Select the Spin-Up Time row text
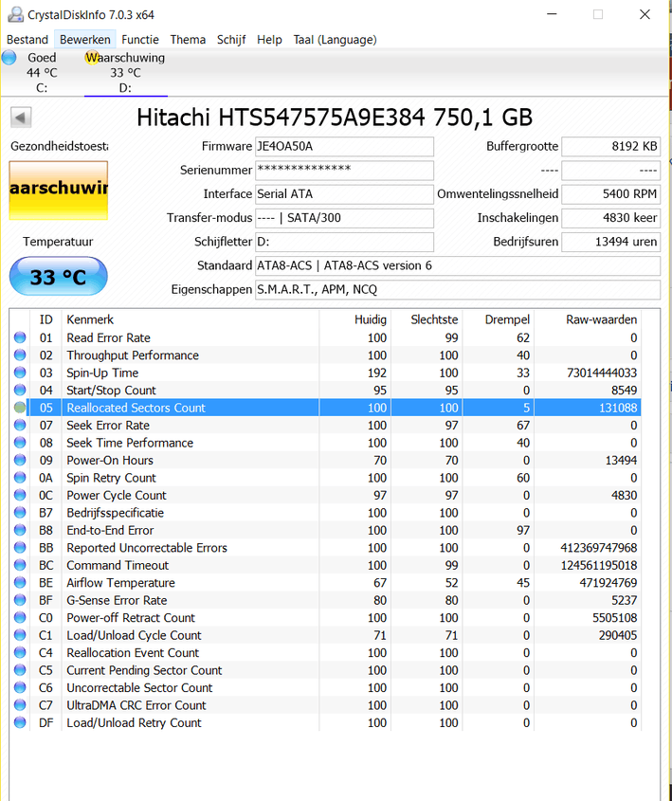Viewport: 672px width, 801px height. click(x=102, y=373)
